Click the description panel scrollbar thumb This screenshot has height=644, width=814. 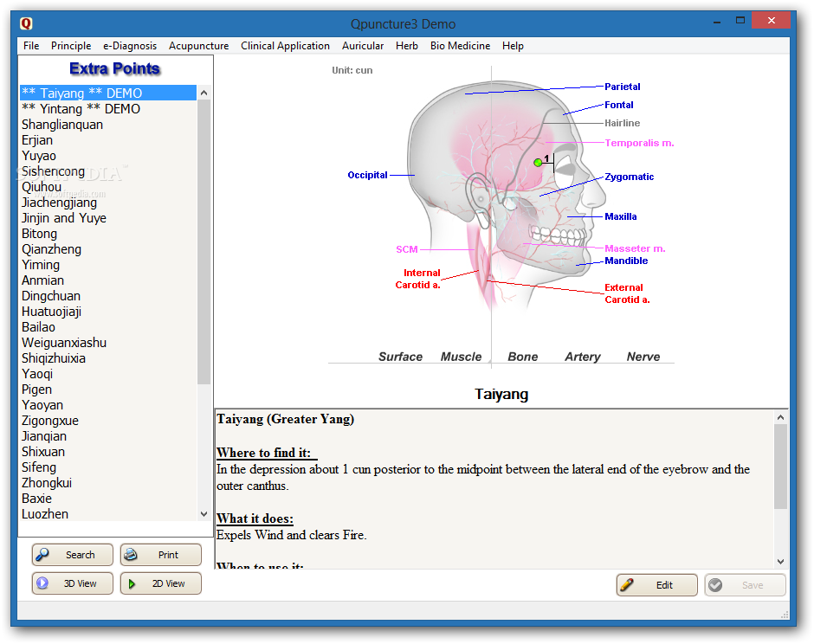pyautogui.click(x=781, y=467)
